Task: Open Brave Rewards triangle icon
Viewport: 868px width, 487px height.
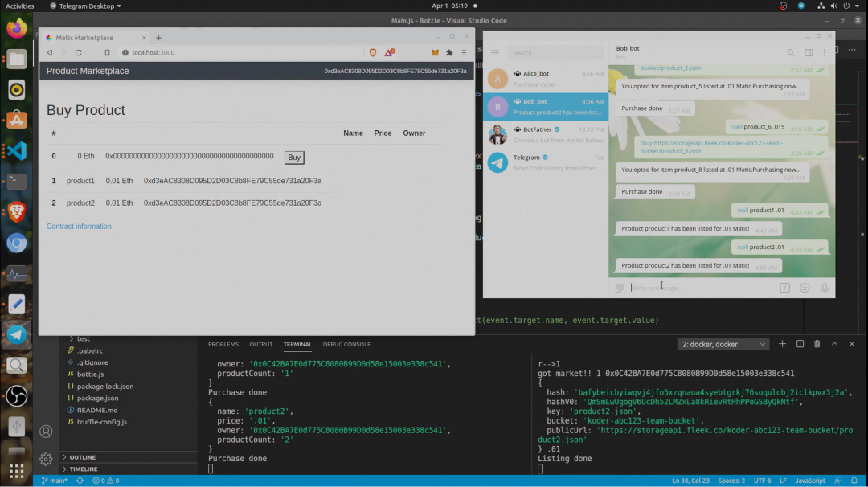Action: (x=389, y=52)
